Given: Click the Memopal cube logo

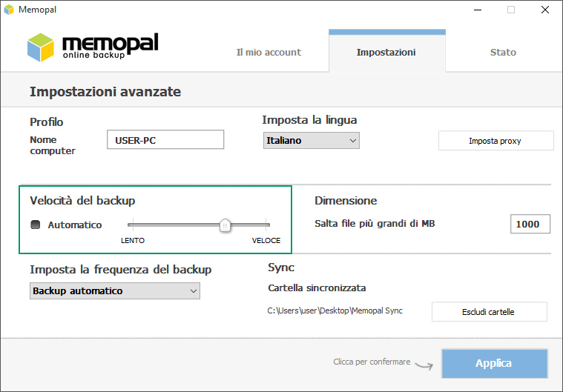Looking at the screenshot, I should (41, 47).
